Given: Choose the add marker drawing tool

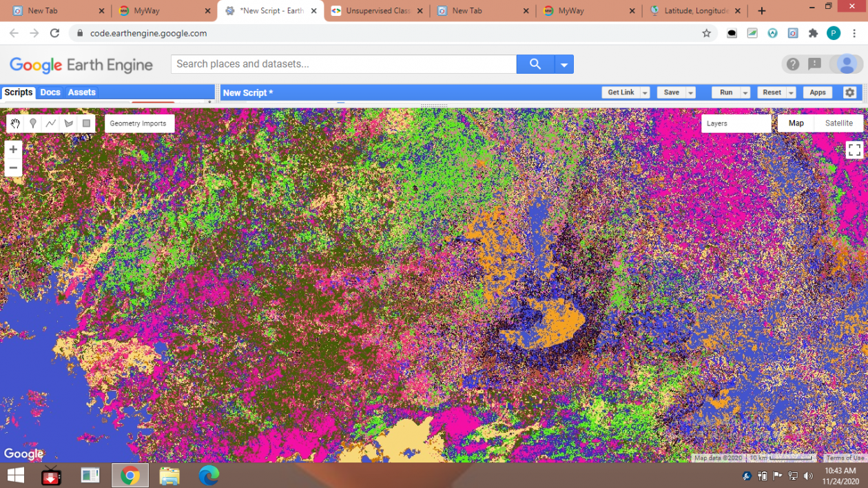Looking at the screenshot, I should point(33,123).
